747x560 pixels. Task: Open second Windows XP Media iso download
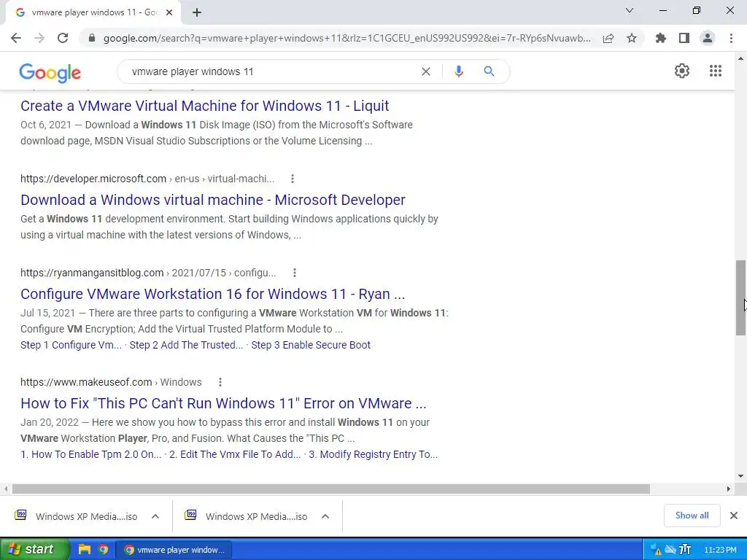(x=247, y=516)
